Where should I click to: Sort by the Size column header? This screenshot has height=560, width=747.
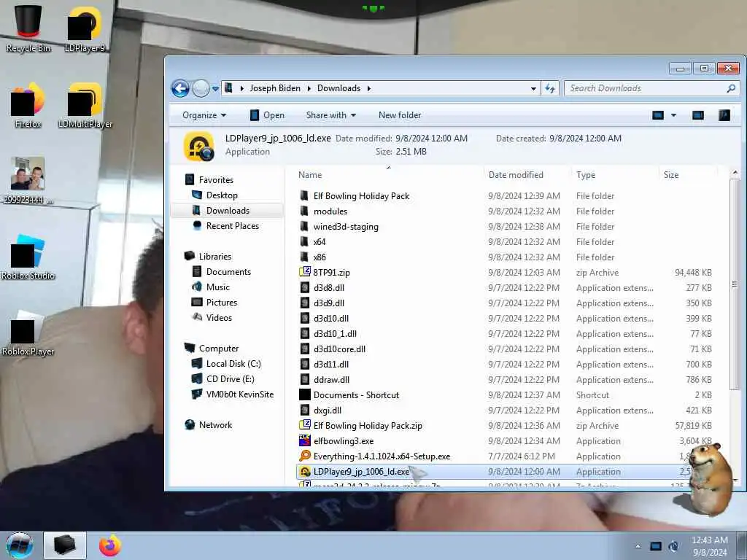(x=688, y=175)
